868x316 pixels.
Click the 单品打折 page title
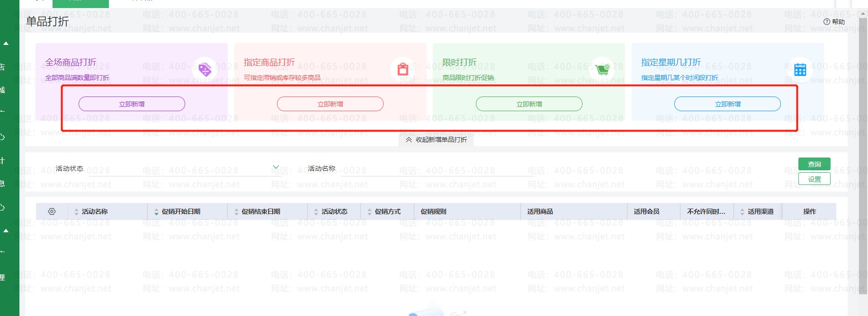click(x=47, y=21)
